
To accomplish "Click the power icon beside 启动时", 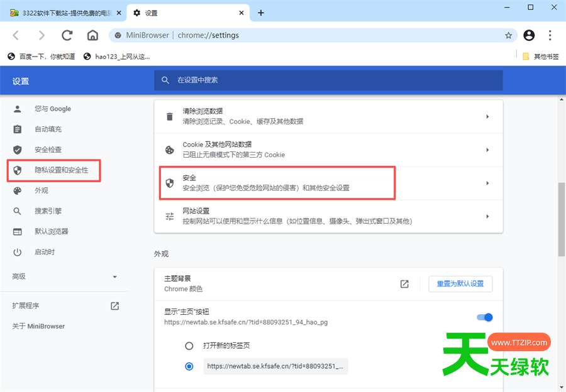I will pyautogui.click(x=18, y=252).
